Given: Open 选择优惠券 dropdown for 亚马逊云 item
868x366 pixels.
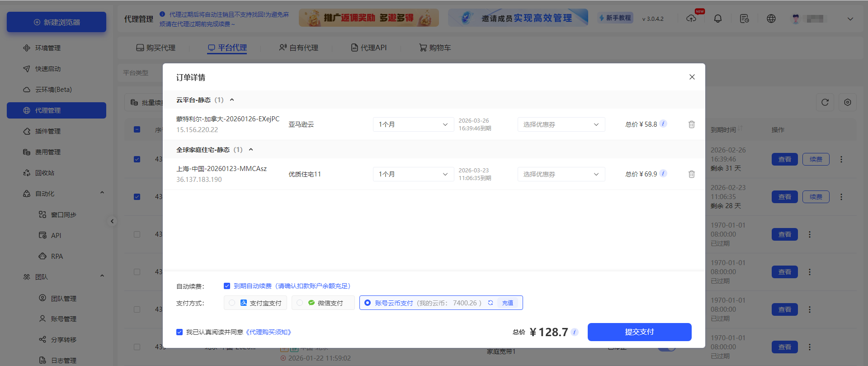Looking at the screenshot, I should click(561, 124).
